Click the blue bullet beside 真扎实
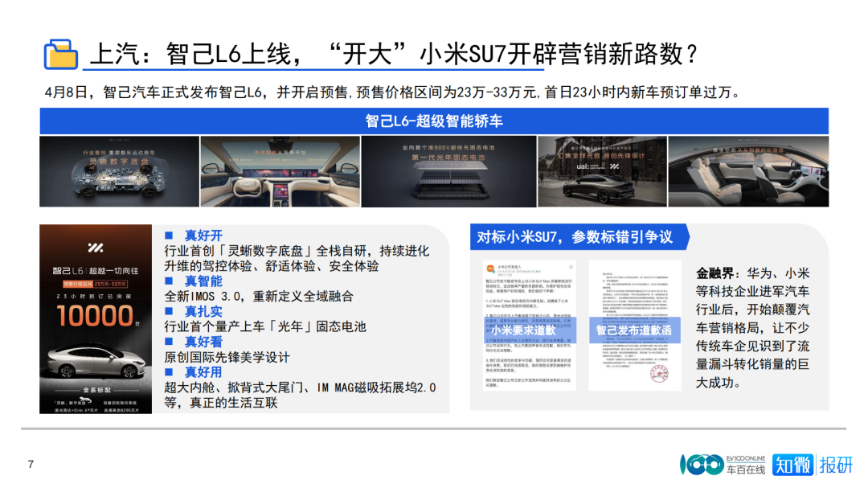This screenshot has width=868, height=488. pyautogui.click(x=170, y=311)
